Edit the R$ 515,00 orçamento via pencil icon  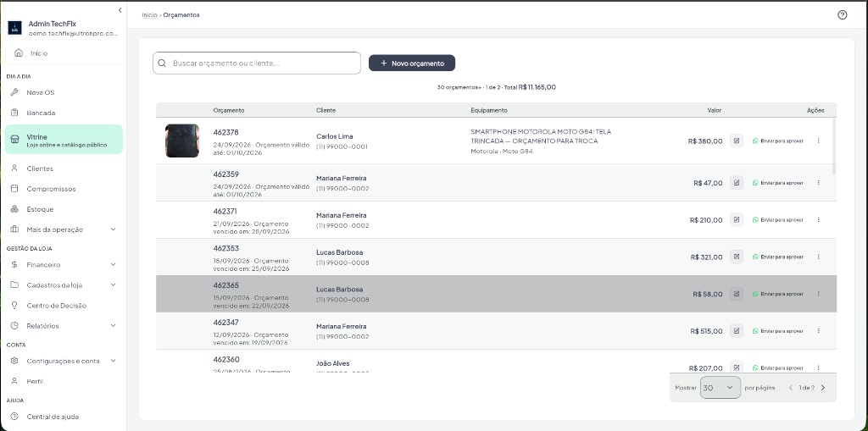737,331
